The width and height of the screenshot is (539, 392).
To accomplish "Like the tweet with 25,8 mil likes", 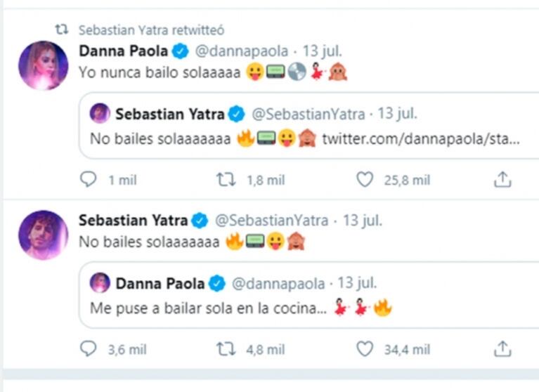I will [365, 181].
